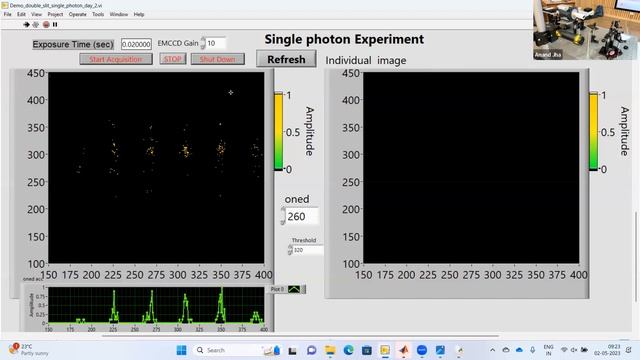Click the weather widget showing 23°C
This screenshot has height=360, width=640.
(x=29, y=350)
